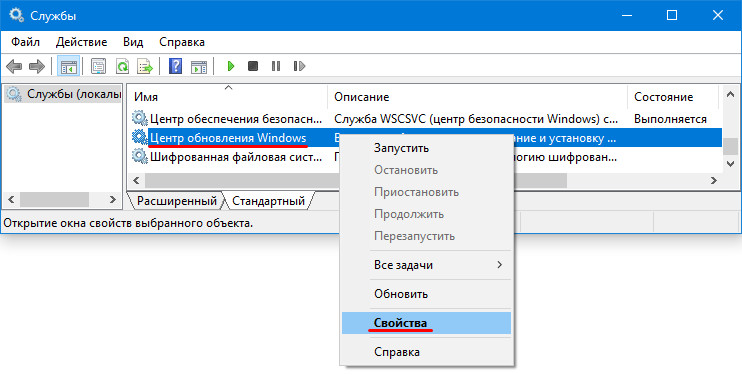Viewport: 742px width, 375px height.
Task: Click Выполняется status cell
Action: pyautogui.click(x=670, y=119)
